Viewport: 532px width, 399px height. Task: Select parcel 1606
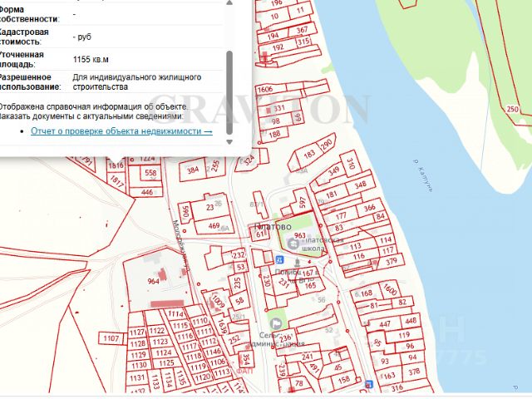point(264,89)
